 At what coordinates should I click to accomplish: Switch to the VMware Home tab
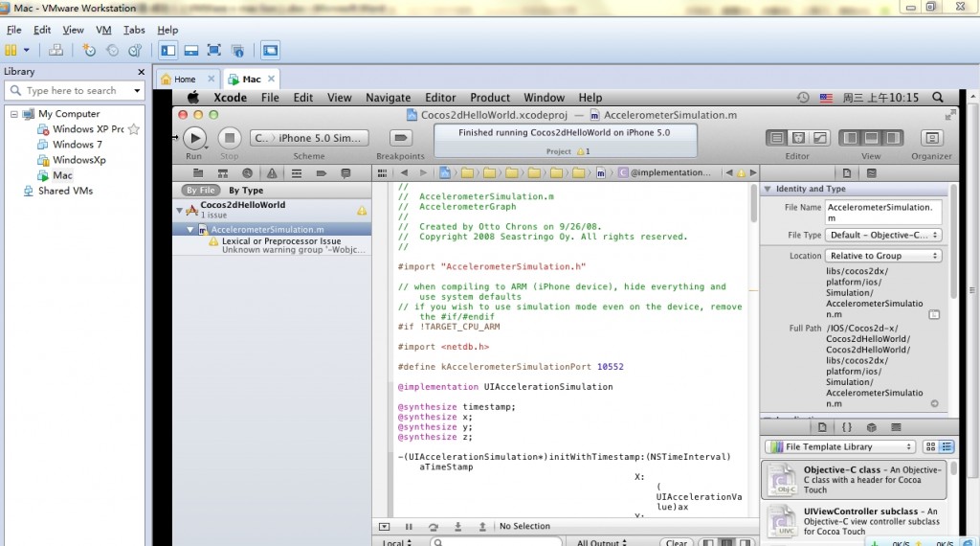185,80
